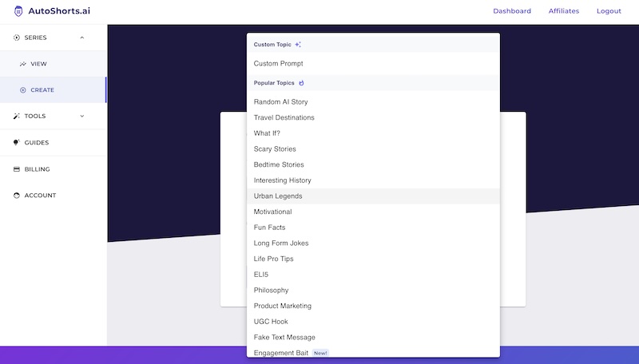Choose the Motivational topic
The image size is (639, 364).
click(373, 212)
